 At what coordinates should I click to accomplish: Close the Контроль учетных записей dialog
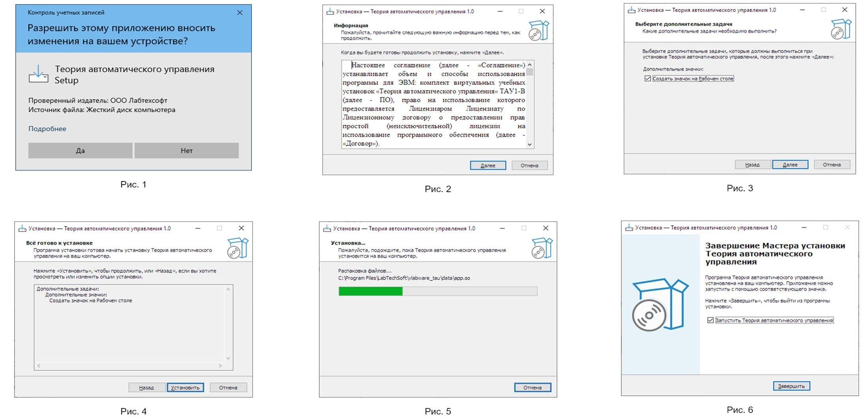tap(240, 13)
